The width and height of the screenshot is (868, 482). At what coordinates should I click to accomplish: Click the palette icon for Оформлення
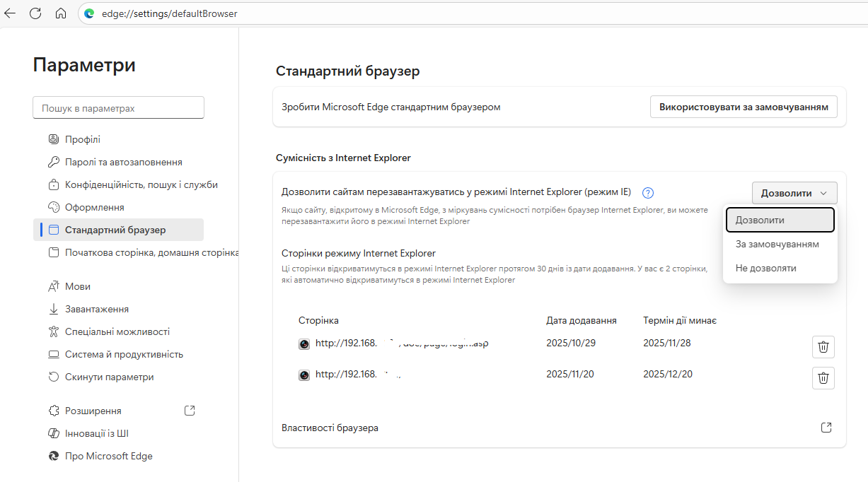click(x=54, y=207)
